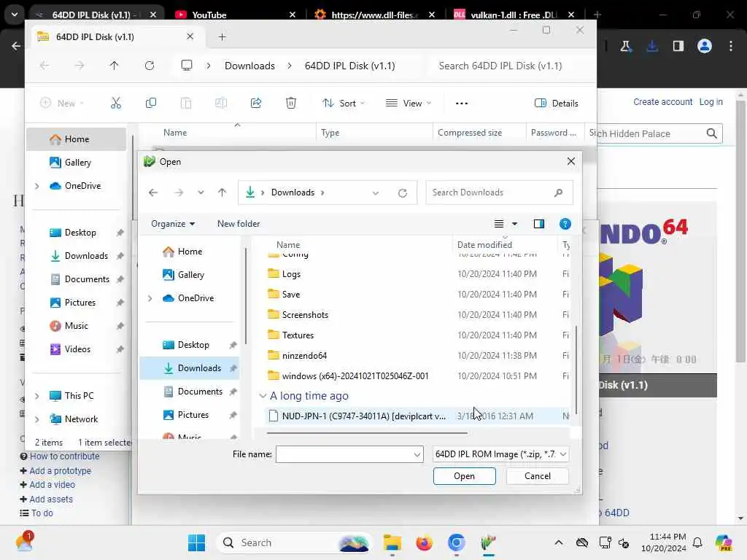Change view layout in Open dialog
This screenshot has width=747, height=560.
[499, 224]
